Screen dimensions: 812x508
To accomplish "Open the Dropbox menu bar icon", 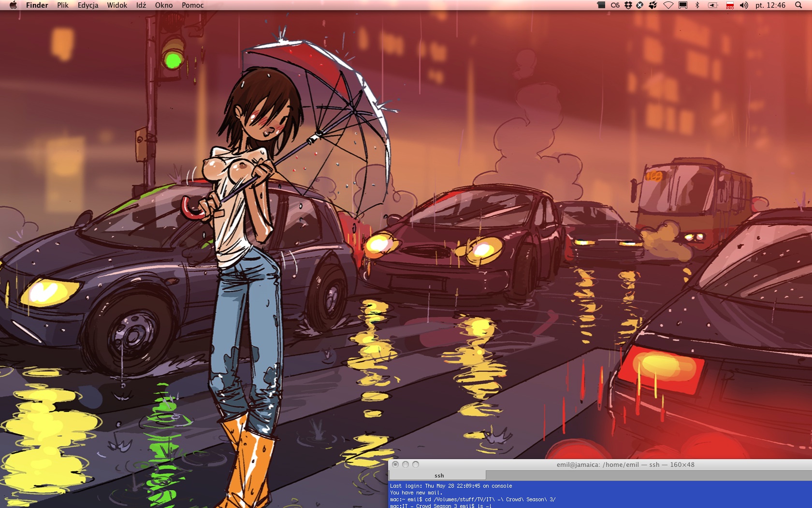I will pyautogui.click(x=628, y=5).
